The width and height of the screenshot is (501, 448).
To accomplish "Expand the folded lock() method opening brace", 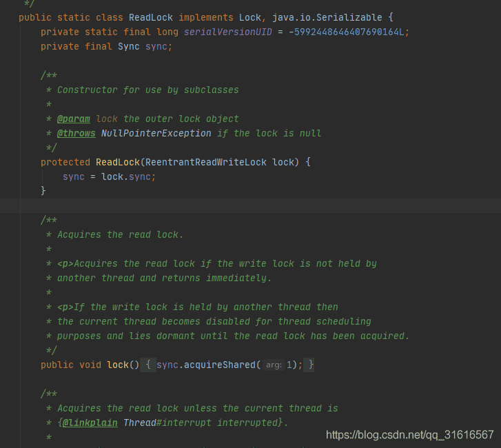I will [x=148, y=365].
